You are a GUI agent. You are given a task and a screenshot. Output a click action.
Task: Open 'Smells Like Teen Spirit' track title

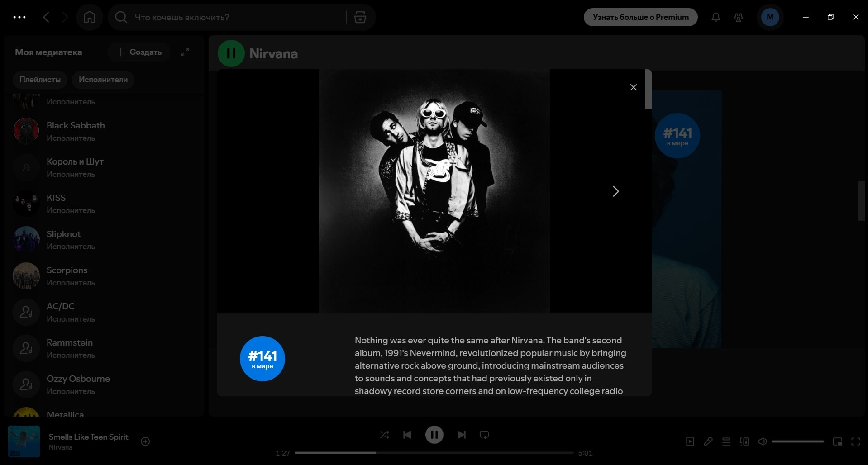click(89, 437)
